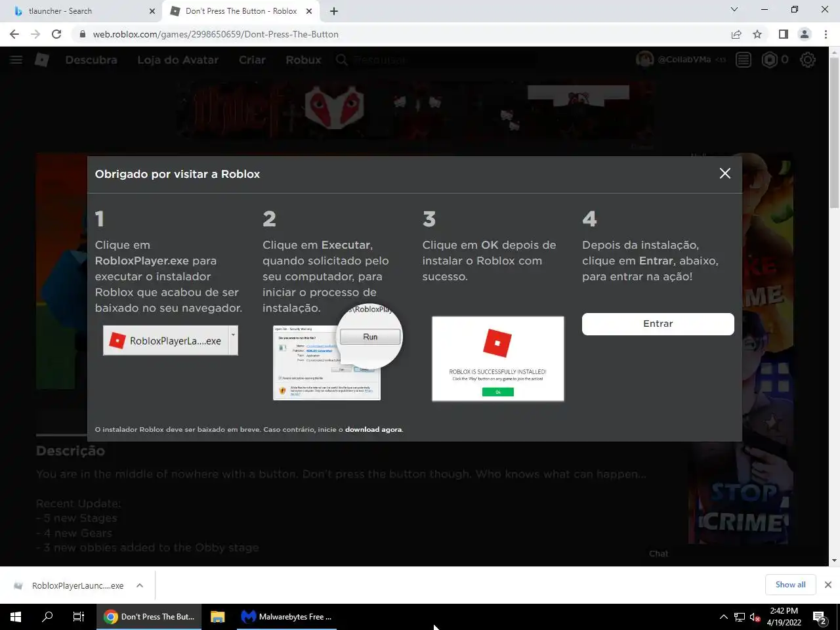The height and width of the screenshot is (630, 840).
Task: Click the Roblox logo home icon
Action: (42, 60)
